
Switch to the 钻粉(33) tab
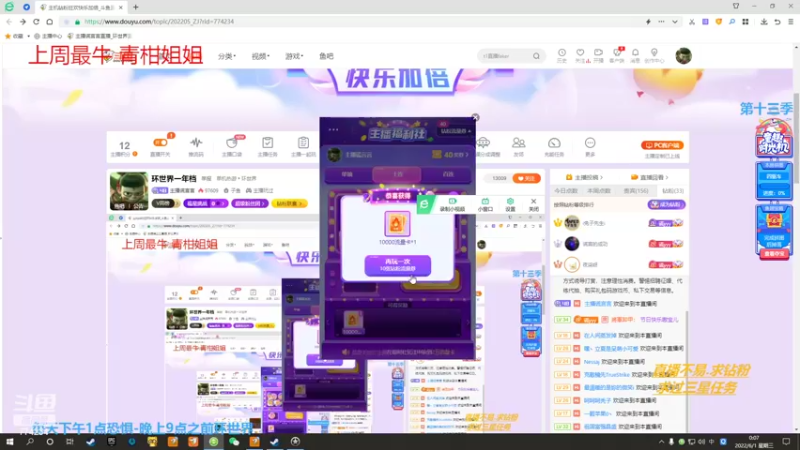[672, 191]
